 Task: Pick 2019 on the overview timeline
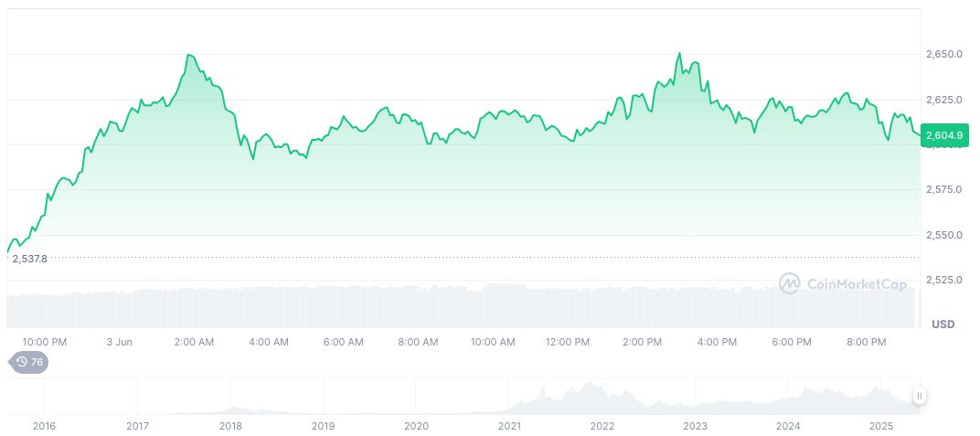click(323, 426)
